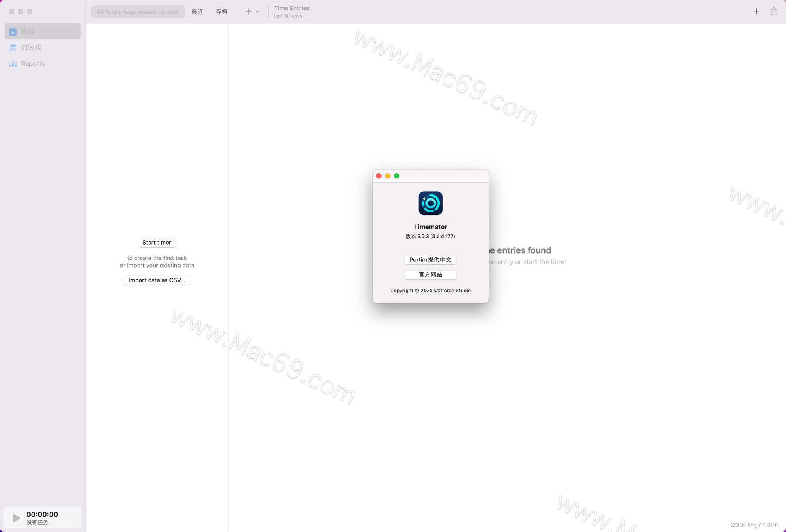Click Import data as CSV button

click(157, 280)
